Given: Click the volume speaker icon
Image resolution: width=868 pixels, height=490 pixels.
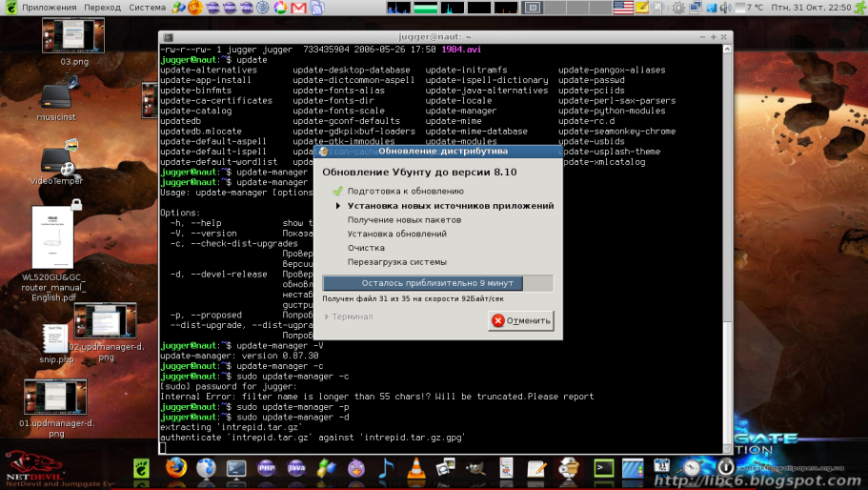Looking at the screenshot, I should click(x=725, y=8).
